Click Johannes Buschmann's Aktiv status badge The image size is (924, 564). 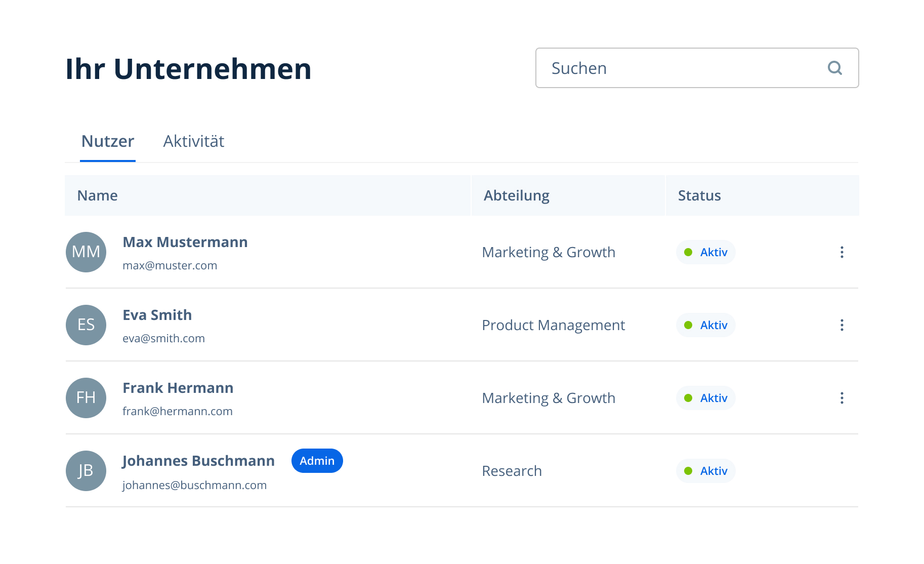click(x=706, y=471)
